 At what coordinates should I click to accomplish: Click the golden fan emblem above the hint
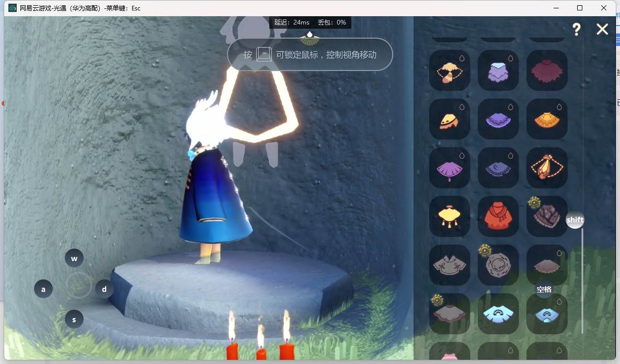click(x=309, y=38)
